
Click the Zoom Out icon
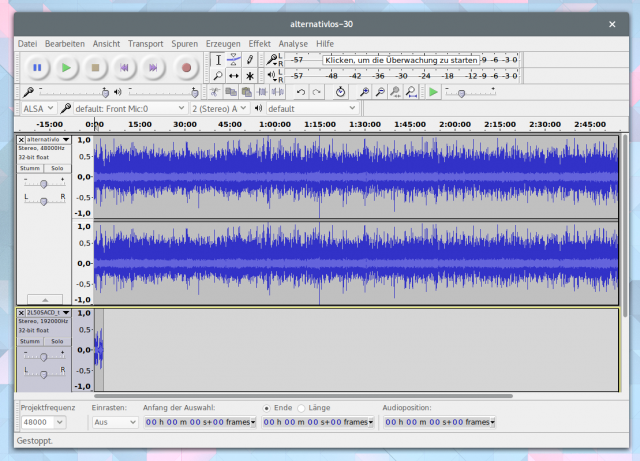tap(380, 92)
